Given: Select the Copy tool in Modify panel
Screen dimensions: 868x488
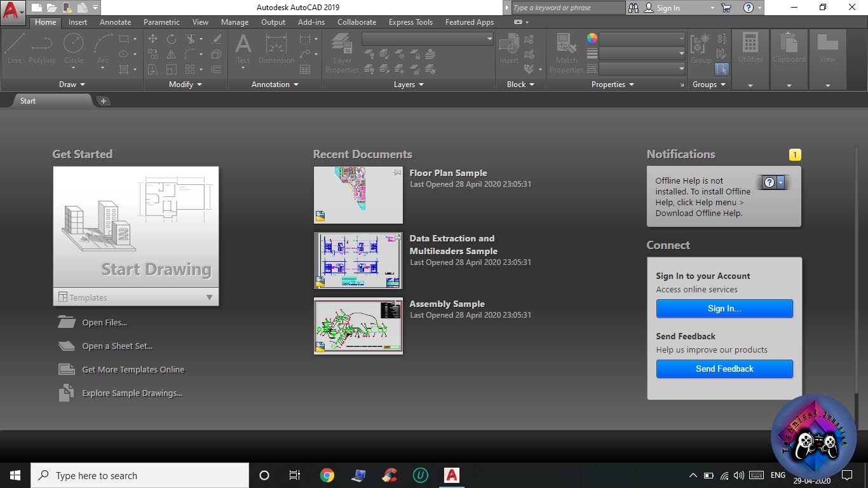Looking at the screenshot, I should 153,54.
